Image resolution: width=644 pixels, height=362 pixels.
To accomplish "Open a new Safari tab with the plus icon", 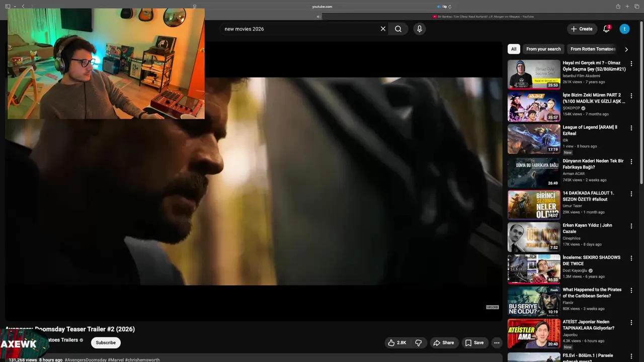I will [627, 7].
